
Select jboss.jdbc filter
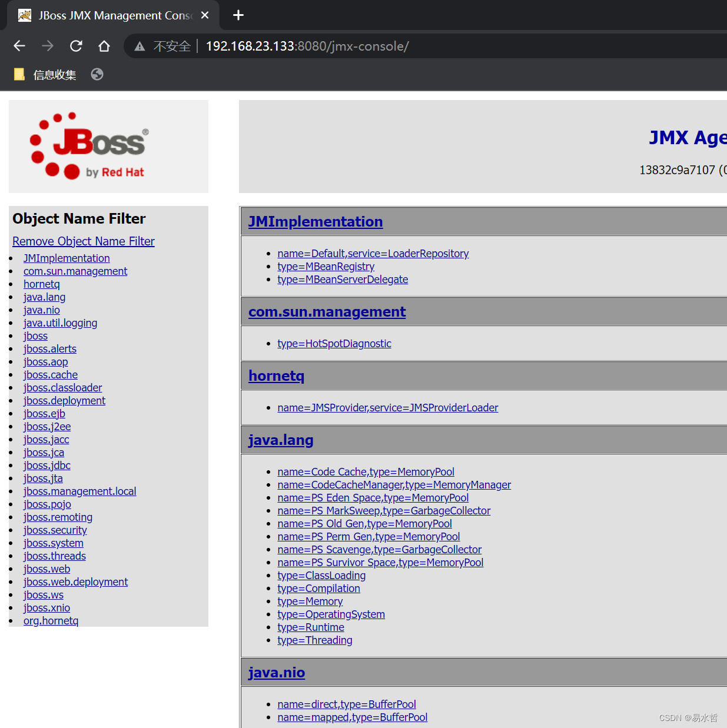tap(47, 466)
